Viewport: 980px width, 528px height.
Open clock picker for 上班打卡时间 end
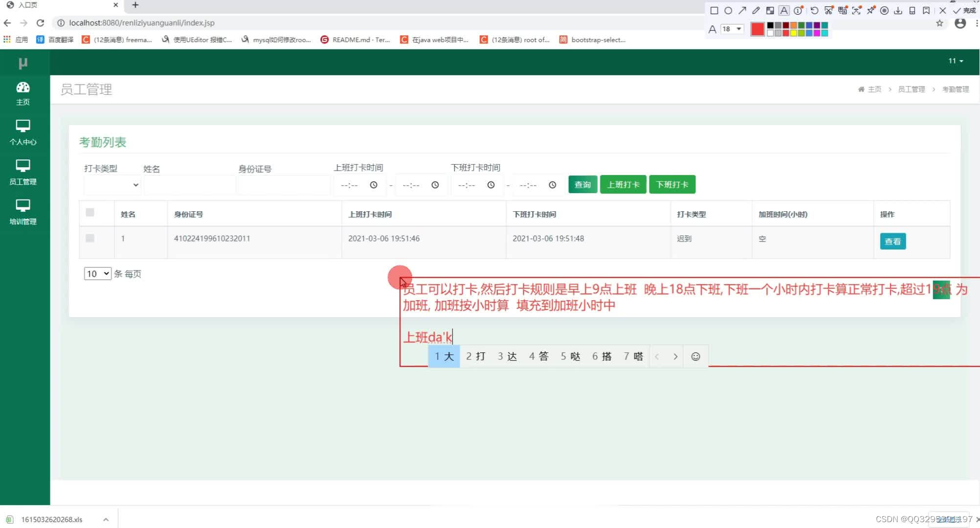435,185
